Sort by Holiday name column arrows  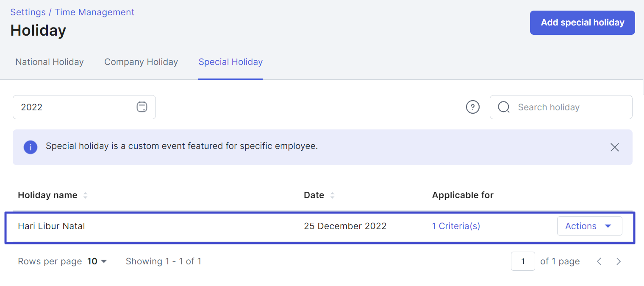pyautogui.click(x=85, y=195)
